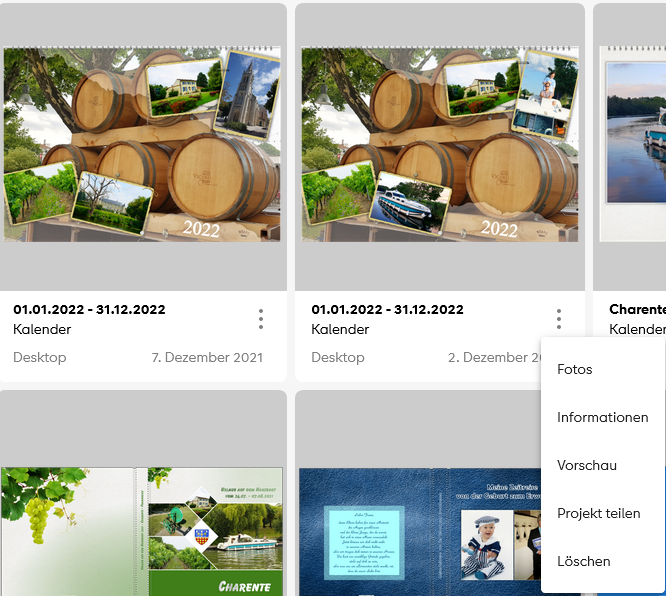Open calendar thumbnail with boat photos
The width and height of the screenshot is (666, 596).
440,144
